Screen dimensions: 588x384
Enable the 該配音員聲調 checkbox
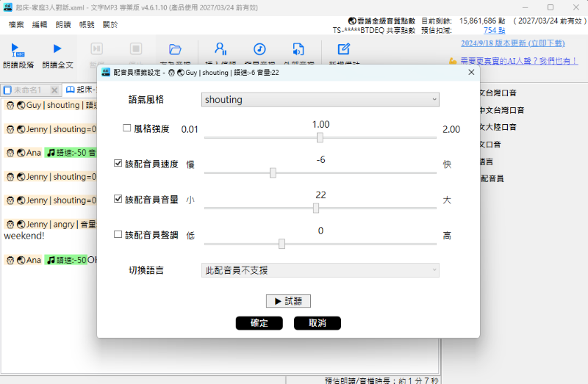pyautogui.click(x=118, y=235)
